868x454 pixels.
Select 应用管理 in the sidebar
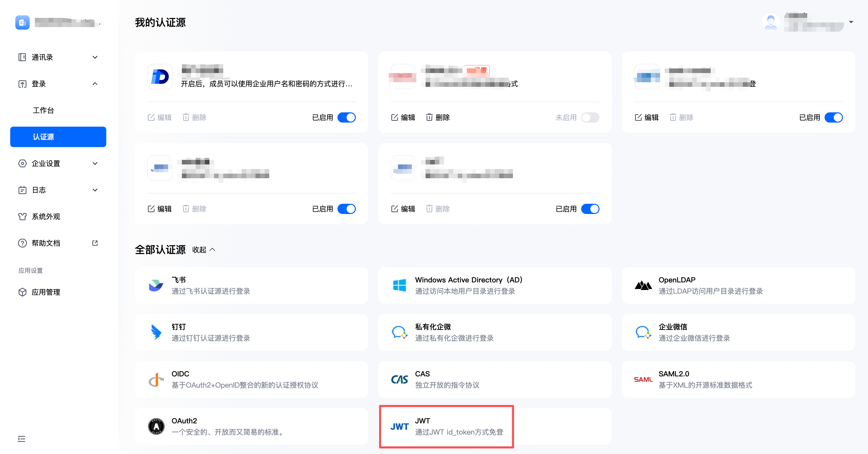(x=46, y=292)
